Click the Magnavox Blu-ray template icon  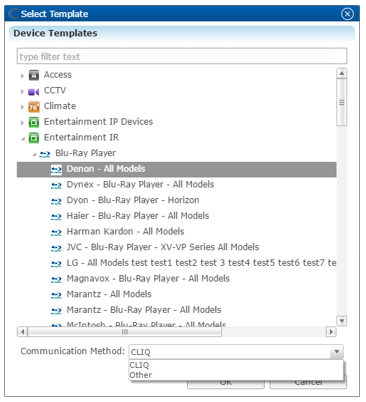[x=56, y=279]
